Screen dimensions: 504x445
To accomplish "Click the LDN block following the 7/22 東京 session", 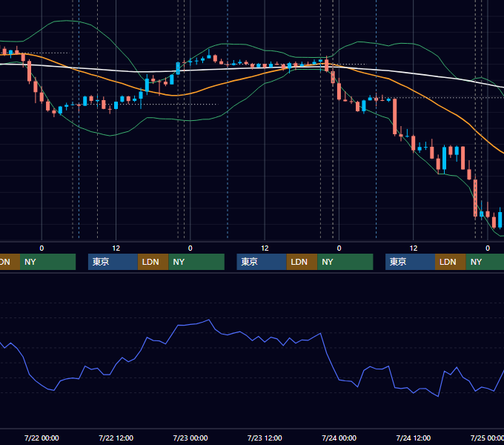I will coord(153,262).
